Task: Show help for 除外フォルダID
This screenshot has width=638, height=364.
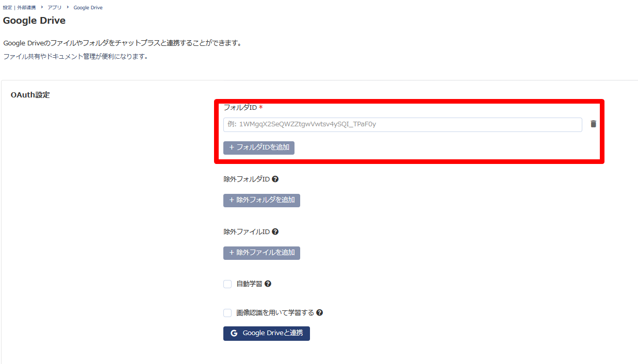Action: 275,179
